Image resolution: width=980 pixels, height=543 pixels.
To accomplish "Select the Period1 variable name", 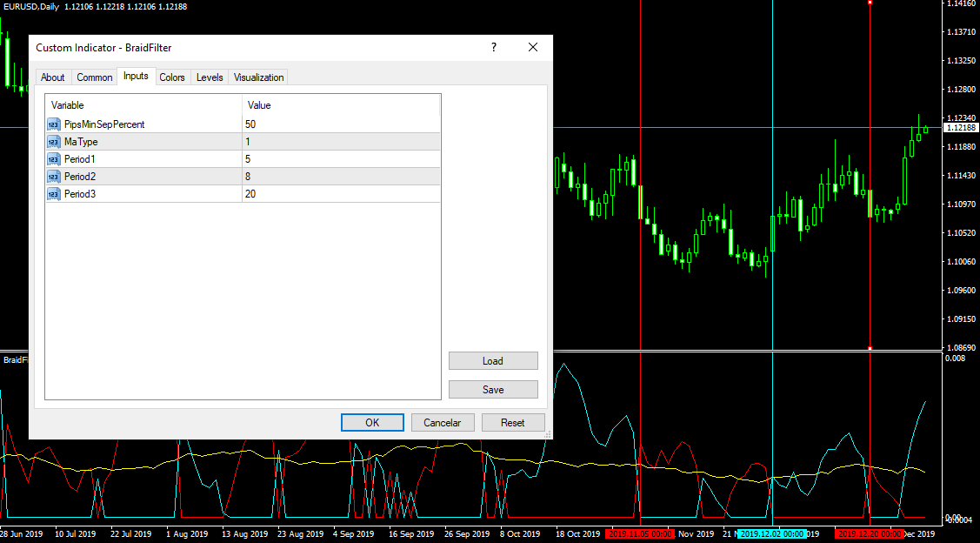I will pyautogui.click(x=80, y=159).
